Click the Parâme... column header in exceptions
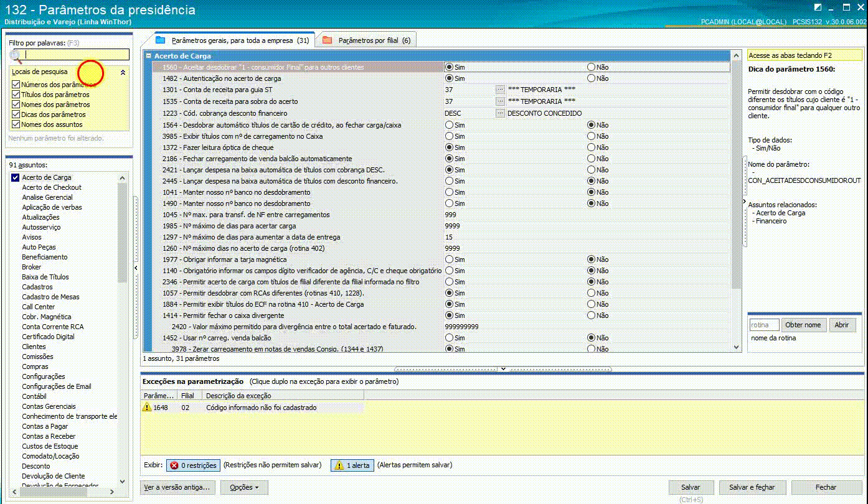 click(x=159, y=396)
